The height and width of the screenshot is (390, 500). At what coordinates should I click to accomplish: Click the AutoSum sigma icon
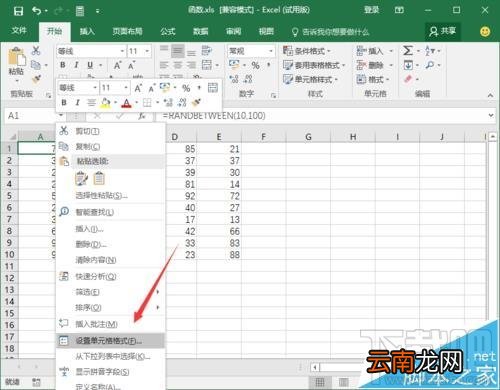coord(408,51)
